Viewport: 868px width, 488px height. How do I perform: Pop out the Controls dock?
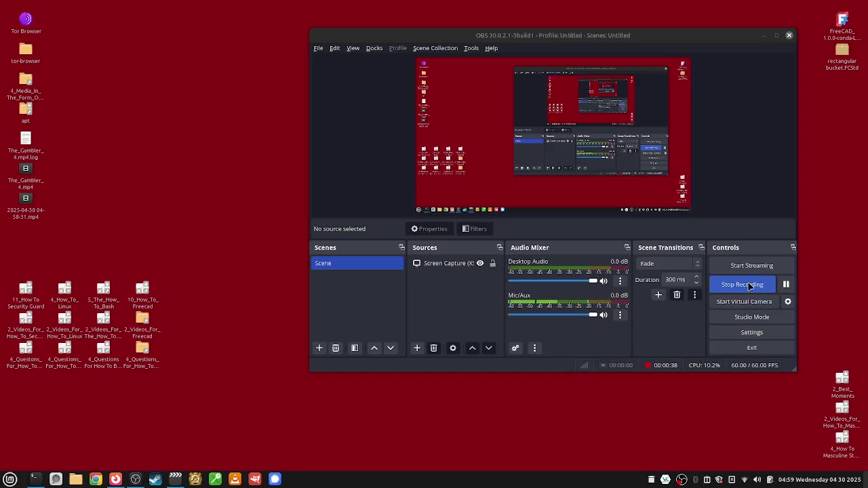tap(793, 247)
